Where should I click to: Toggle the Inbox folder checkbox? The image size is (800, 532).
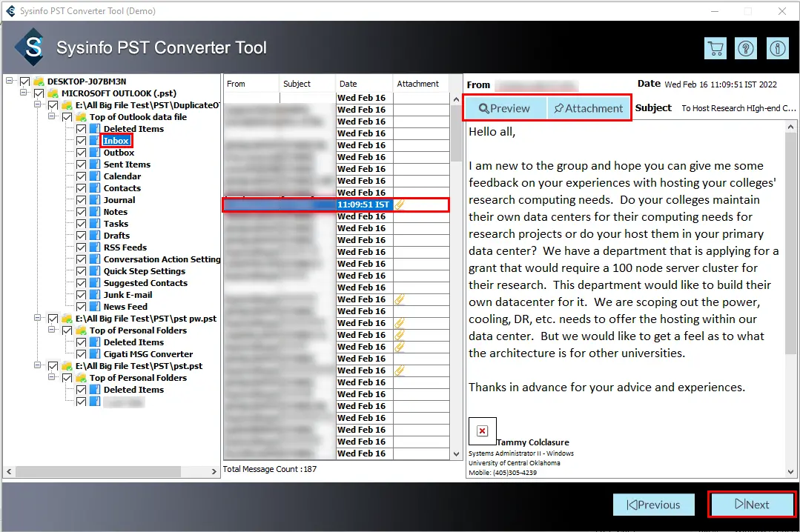click(x=81, y=141)
